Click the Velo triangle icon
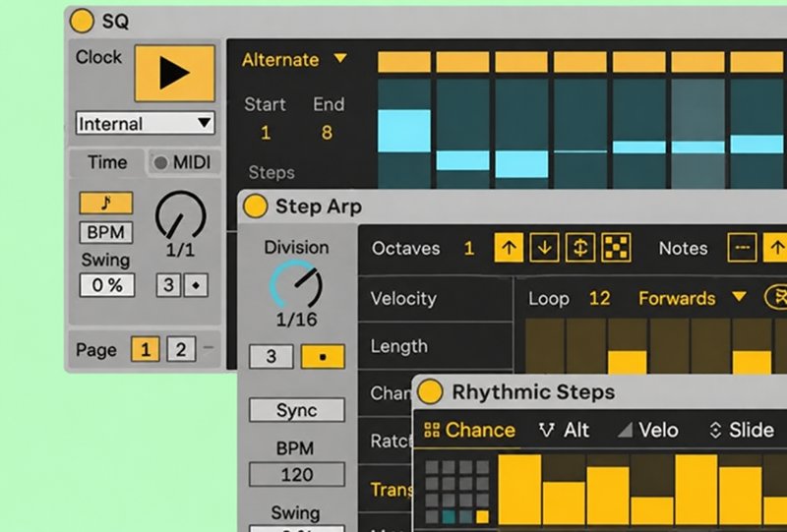 pos(625,430)
